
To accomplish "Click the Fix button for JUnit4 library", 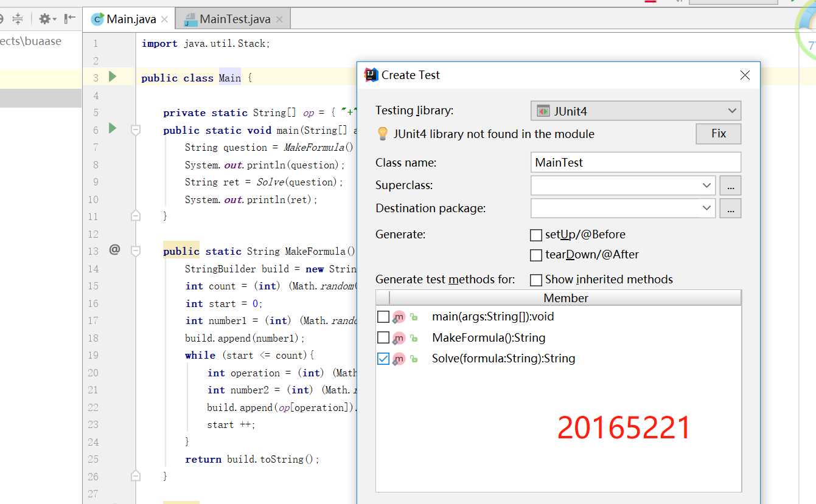I will tap(719, 134).
